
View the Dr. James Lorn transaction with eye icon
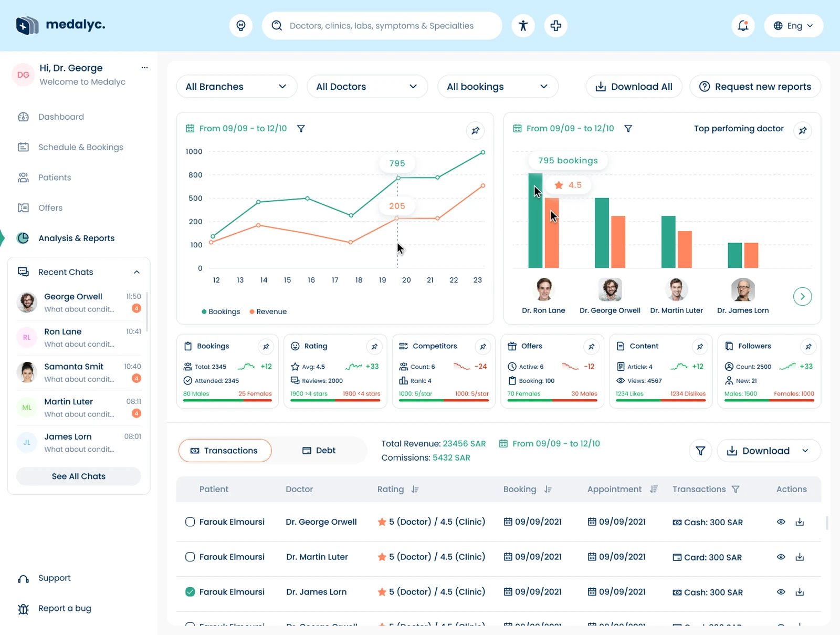(781, 592)
